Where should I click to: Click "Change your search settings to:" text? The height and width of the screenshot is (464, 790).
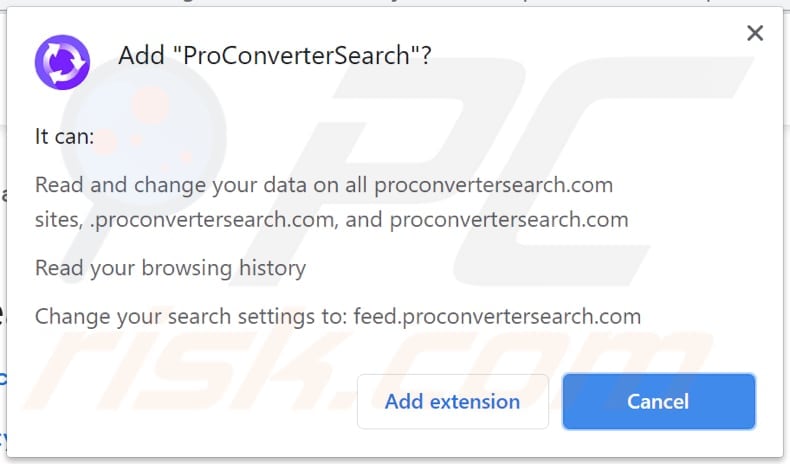pyautogui.click(x=191, y=317)
